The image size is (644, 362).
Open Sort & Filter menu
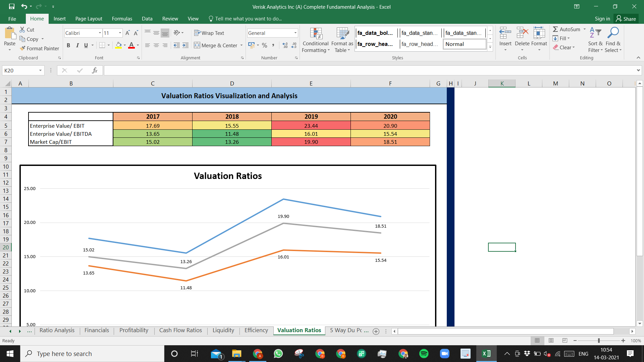pos(595,40)
